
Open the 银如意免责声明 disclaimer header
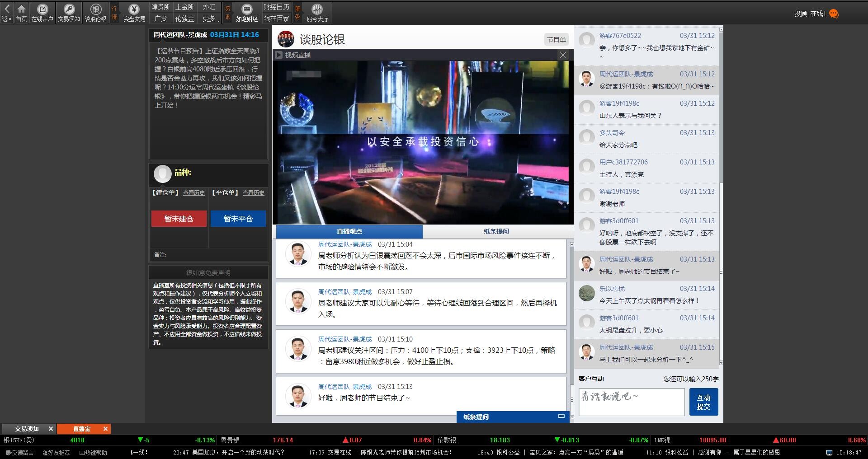point(208,273)
